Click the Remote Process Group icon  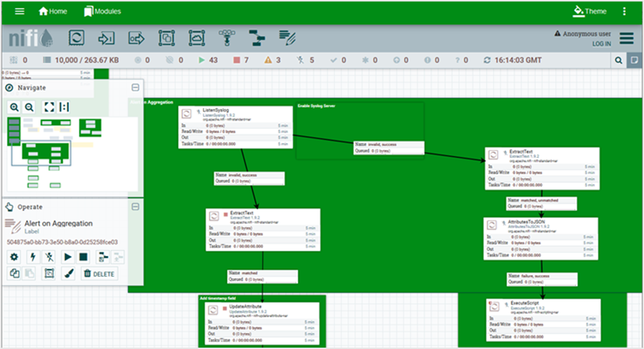pos(197,37)
